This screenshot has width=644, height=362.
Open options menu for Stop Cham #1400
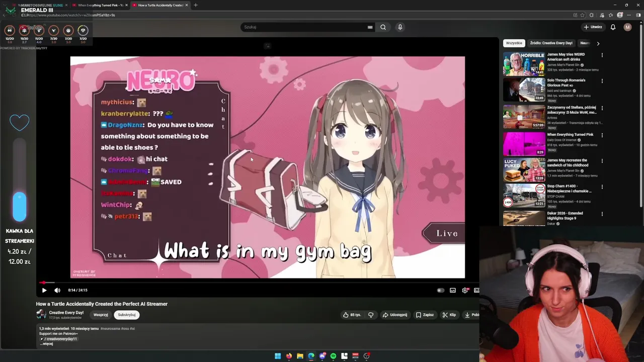point(602,187)
